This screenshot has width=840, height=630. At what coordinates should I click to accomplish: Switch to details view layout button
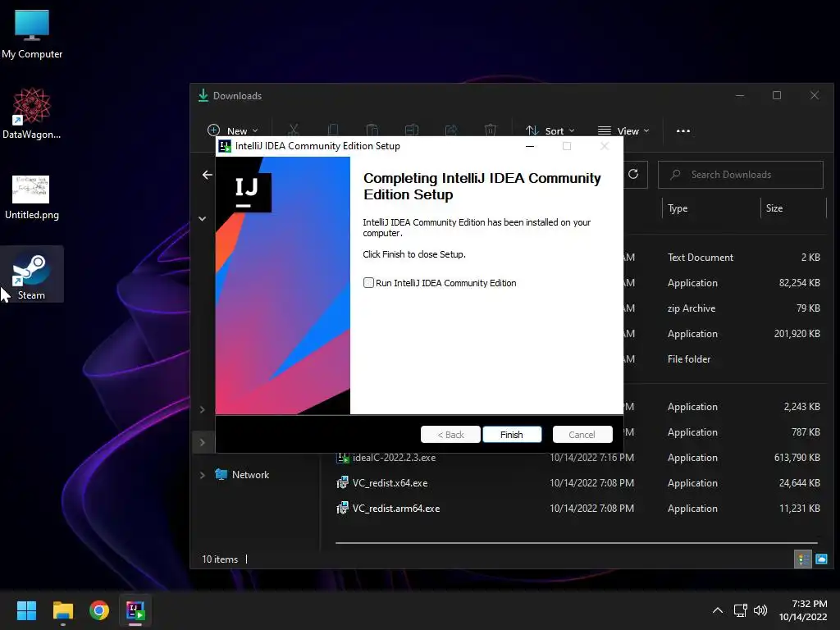803,559
